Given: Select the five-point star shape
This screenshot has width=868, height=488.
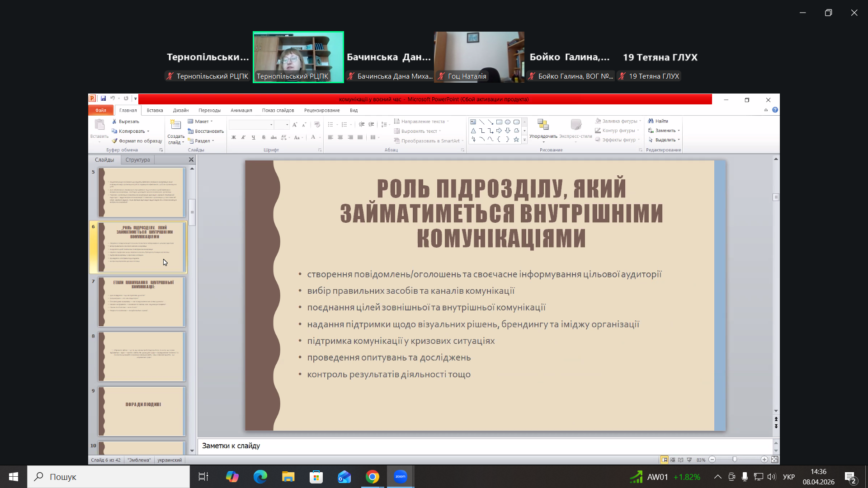Looking at the screenshot, I should 516,140.
